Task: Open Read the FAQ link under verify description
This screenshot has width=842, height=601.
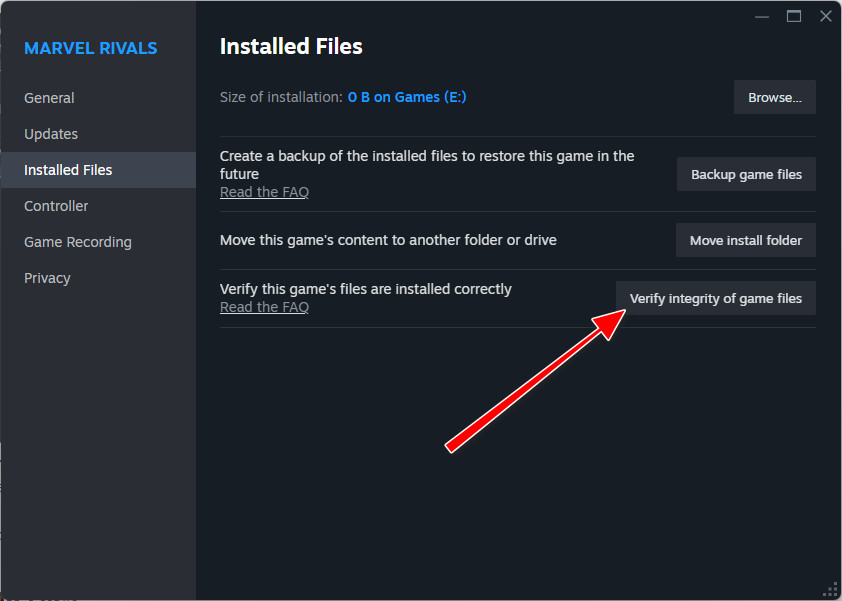Action: [x=264, y=307]
